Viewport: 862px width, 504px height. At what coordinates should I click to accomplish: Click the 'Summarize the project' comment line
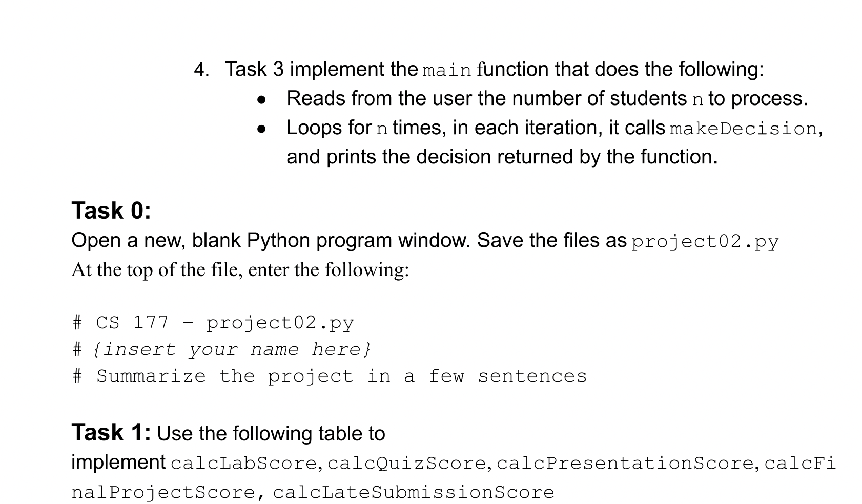coord(329,376)
